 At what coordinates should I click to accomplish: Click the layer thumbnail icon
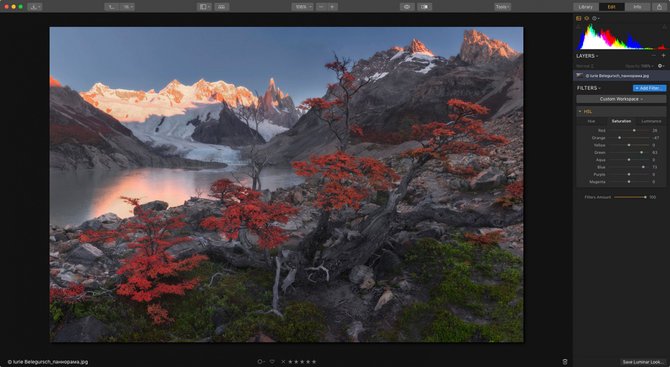(580, 76)
